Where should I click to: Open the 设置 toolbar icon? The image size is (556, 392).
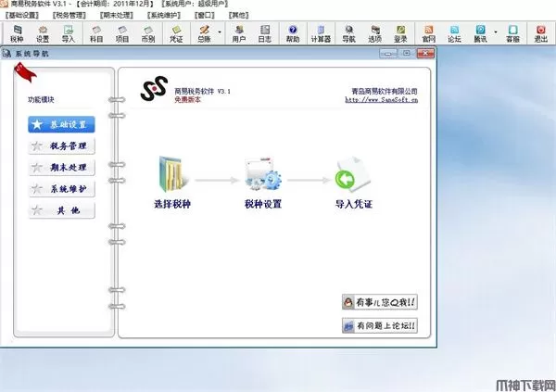43,34
